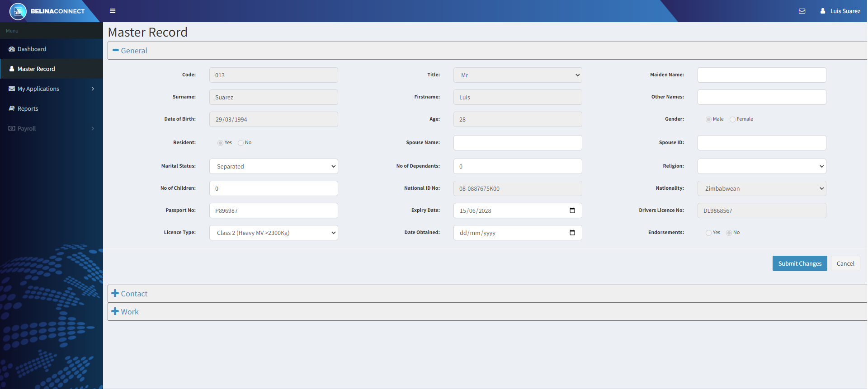This screenshot has height=389, width=868.
Task: Click the plus icon beside Work
Action: (115, 311)
